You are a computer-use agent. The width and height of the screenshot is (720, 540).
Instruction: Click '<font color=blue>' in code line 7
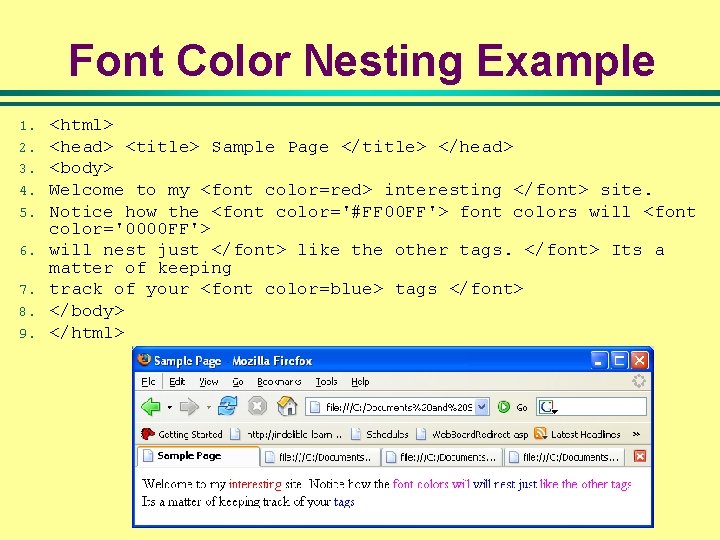[x=292, y=289]
